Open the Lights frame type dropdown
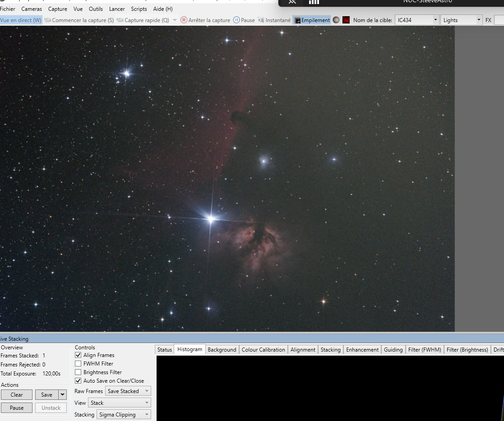The width and height of the screenshot is (504, 421). pyautogui.click(x=461, y=20)
